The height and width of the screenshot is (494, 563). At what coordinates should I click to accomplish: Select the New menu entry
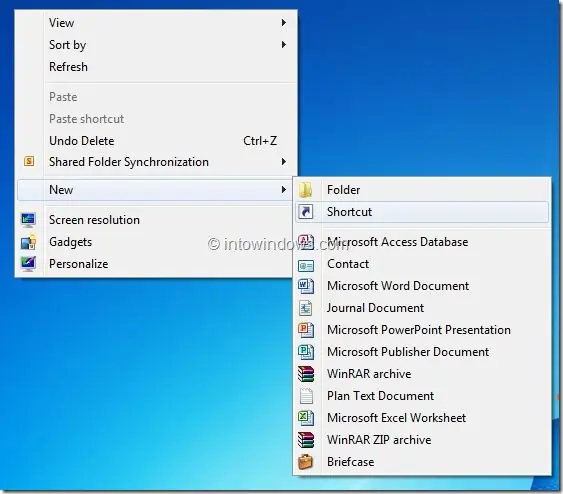156,190
